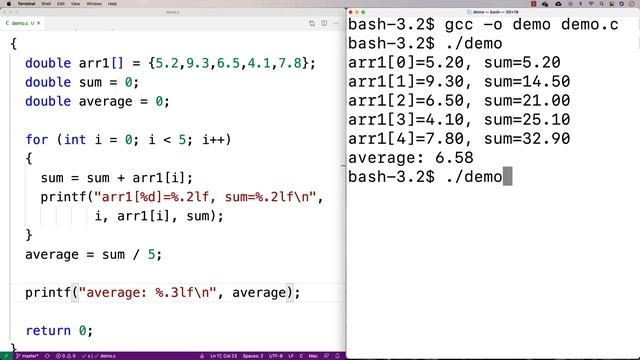Open Wi-Fi menu bar icon
The image size is (640, 360).
(591, 4)
